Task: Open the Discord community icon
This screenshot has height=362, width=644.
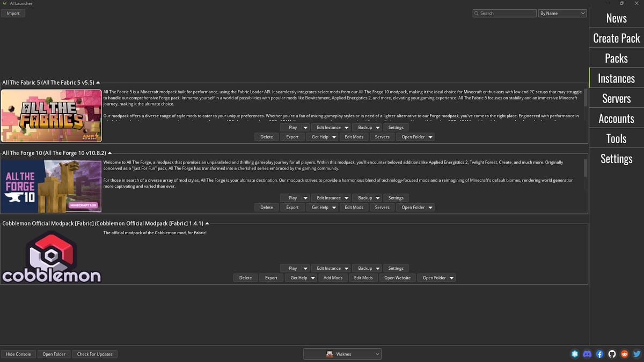Action: point(587,354)
